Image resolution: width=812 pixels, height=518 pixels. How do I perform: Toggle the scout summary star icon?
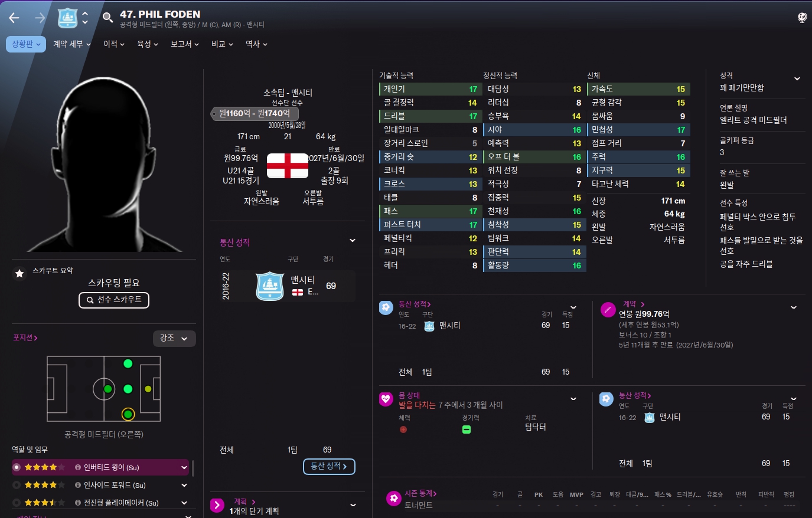(x=19, y=273)
